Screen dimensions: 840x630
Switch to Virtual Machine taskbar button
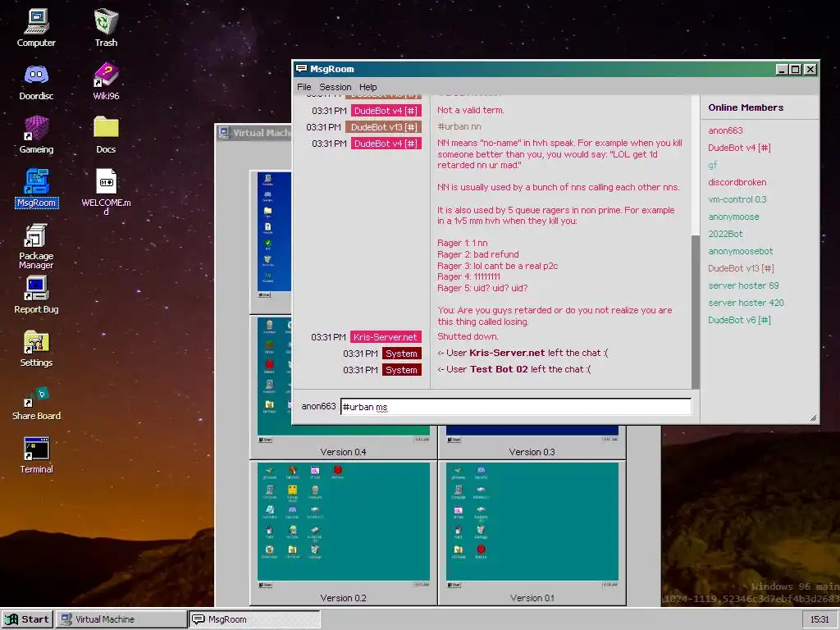coord(121,619)
